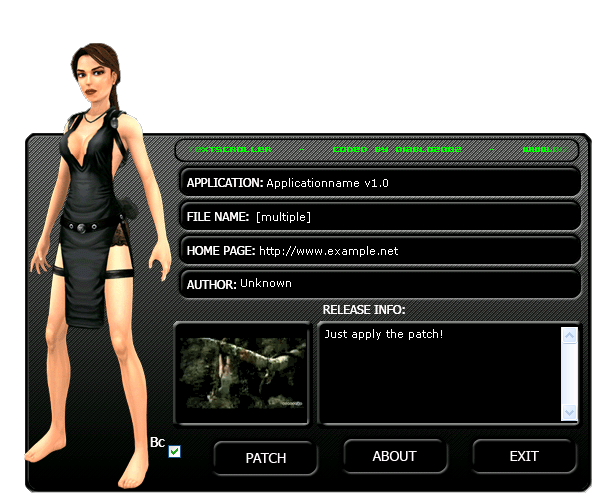
Task: Click the AUTHOR: label
Action: click(x=212, y=285)
